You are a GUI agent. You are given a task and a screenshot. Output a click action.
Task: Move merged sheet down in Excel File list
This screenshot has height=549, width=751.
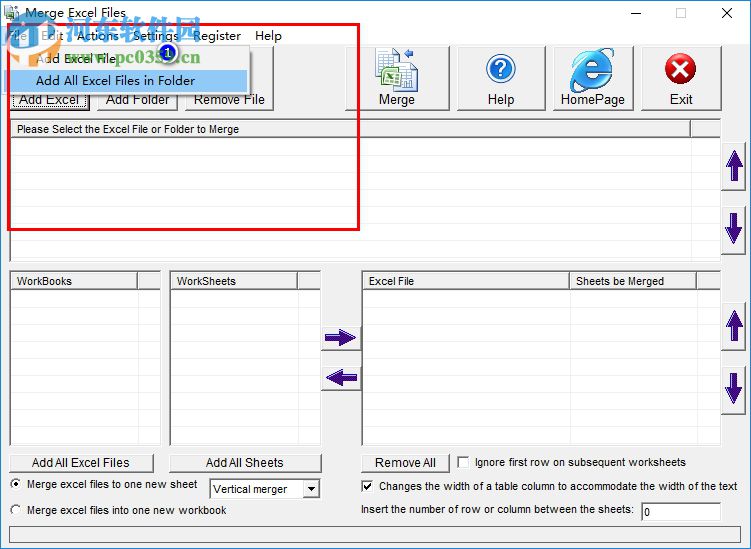coord(734,389)
